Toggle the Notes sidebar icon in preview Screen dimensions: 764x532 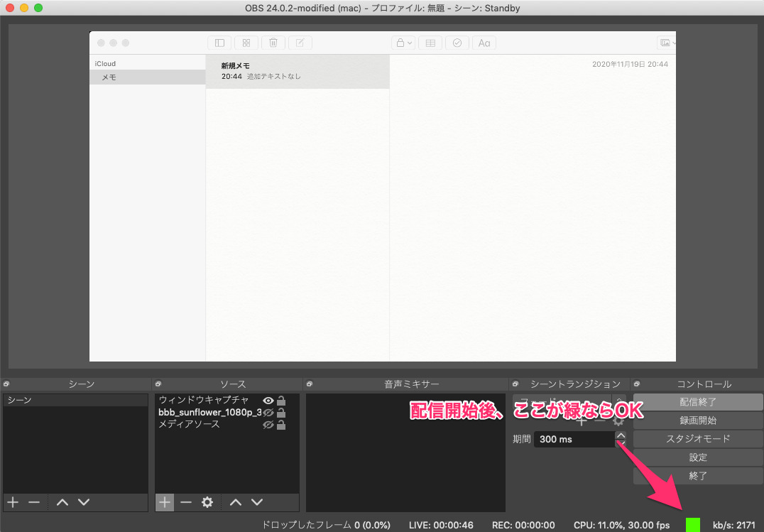tap(219, 43)
